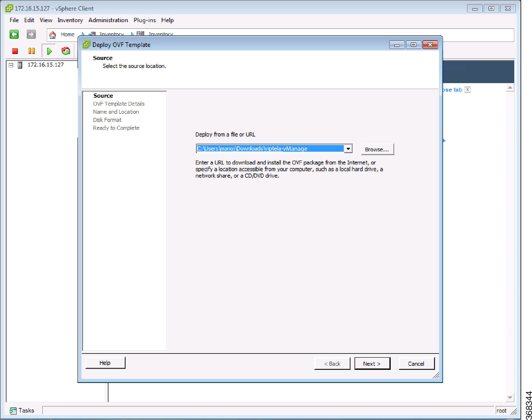Select the Ready to Complete step
The width and height of the screenshot is (532, 420).
coord(116,128)
